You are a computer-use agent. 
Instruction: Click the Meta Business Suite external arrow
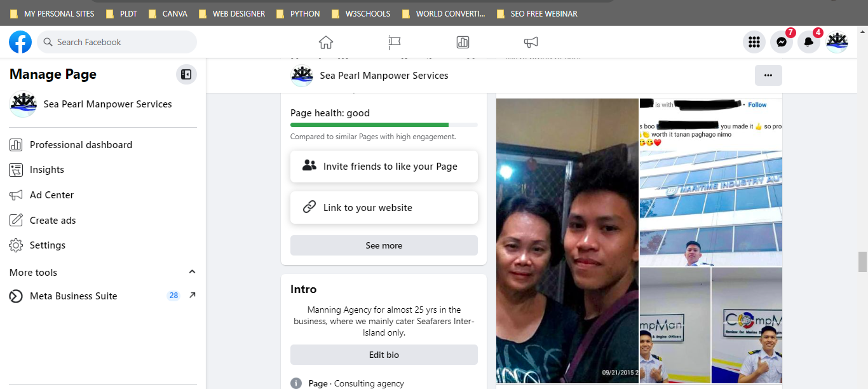point(193,296)
